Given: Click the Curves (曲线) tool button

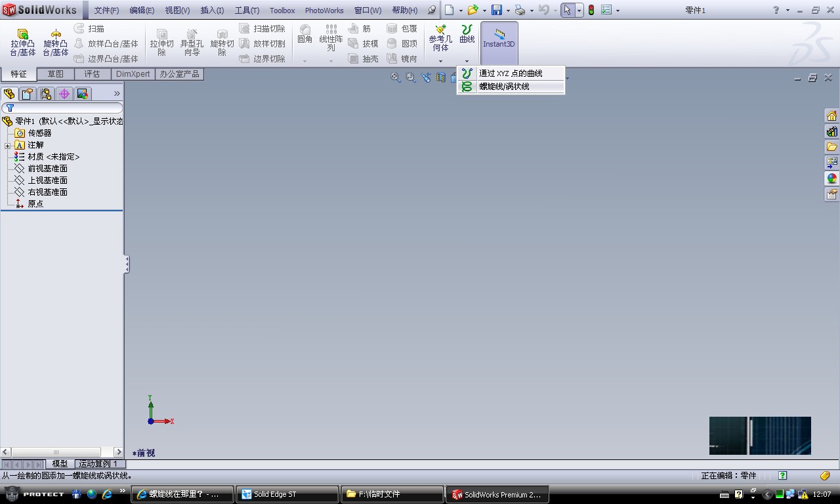Looking at the screenshot, I should [467, 34].
